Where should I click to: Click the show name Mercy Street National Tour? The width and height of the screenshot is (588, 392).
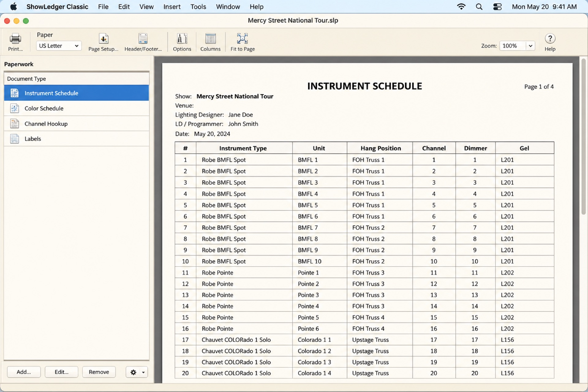(x=235, y=96)
